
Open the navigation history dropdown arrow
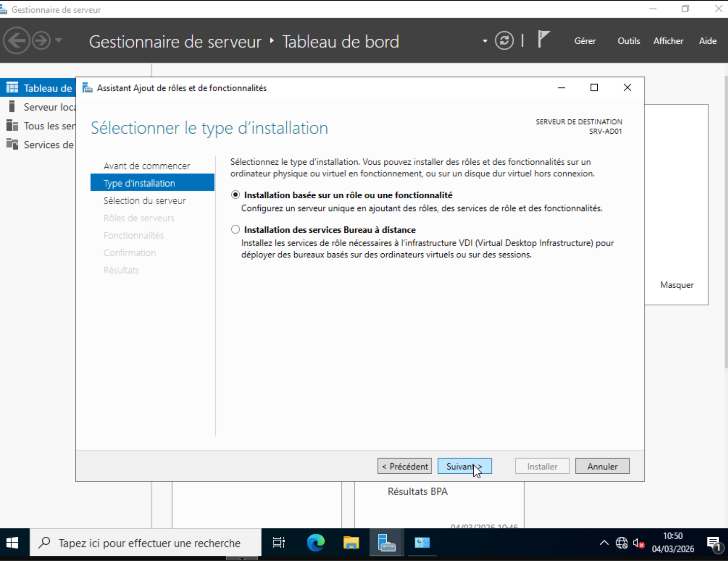[59, 40]
